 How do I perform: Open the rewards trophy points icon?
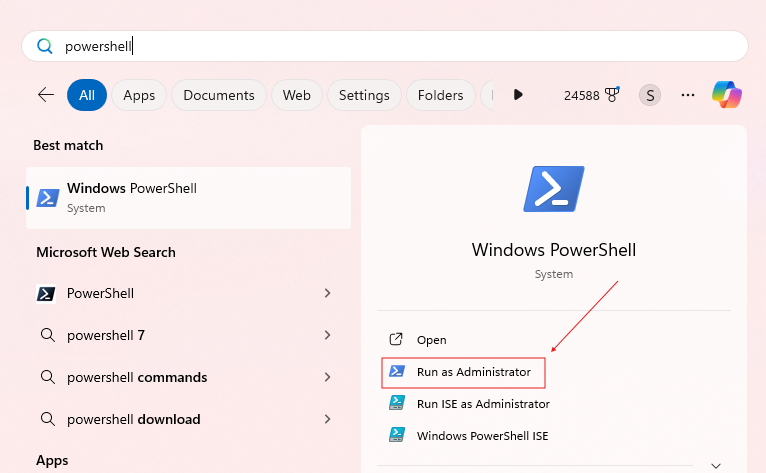coord(612,94)
